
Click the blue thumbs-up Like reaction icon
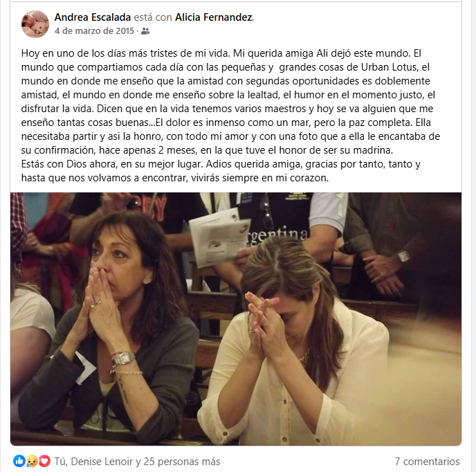[19, 461]
